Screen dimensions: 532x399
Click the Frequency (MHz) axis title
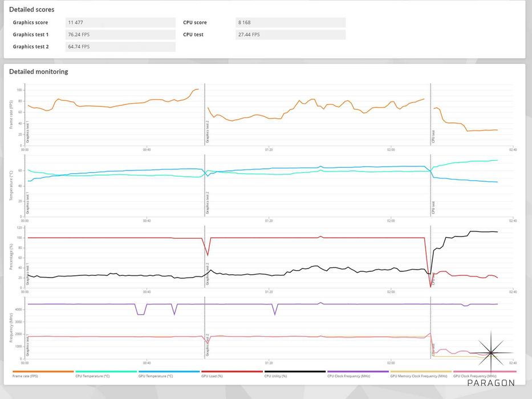click(x=11, y=328)
